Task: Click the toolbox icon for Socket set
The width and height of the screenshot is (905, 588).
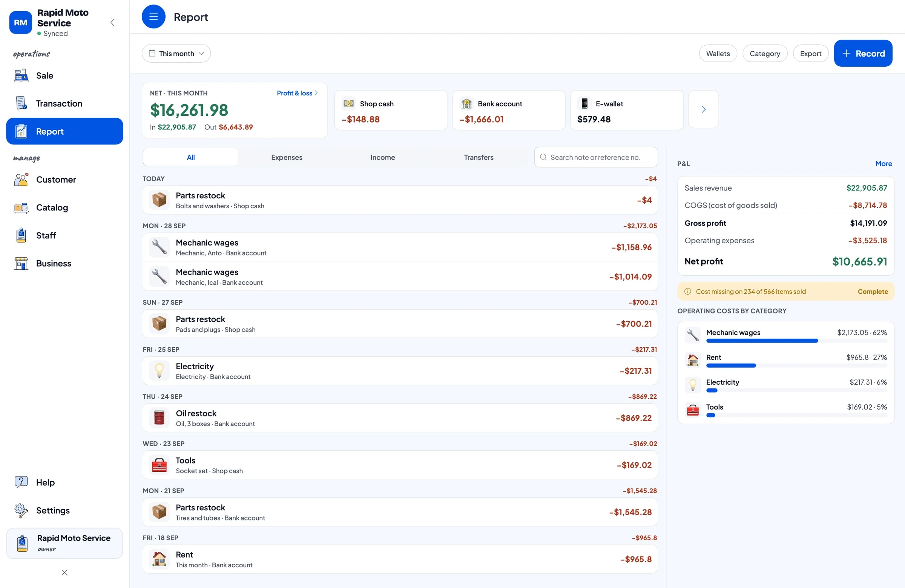Action: coord(160,465)
